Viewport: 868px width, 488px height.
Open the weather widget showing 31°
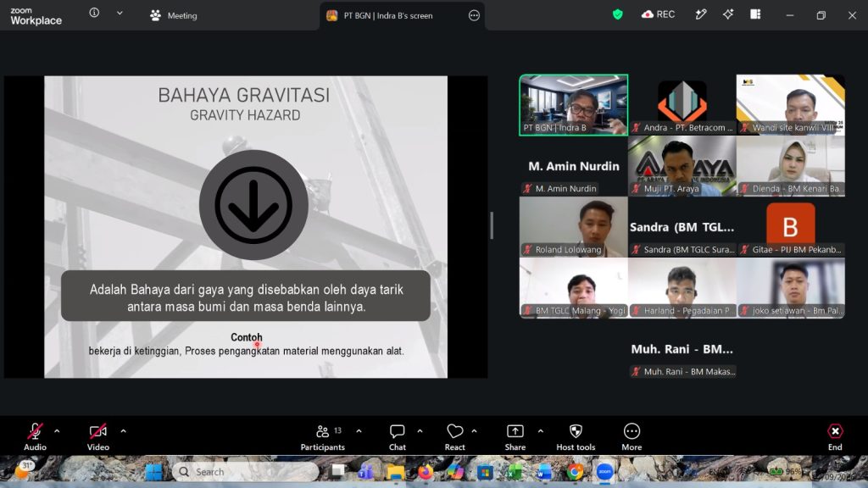(25, 470)
